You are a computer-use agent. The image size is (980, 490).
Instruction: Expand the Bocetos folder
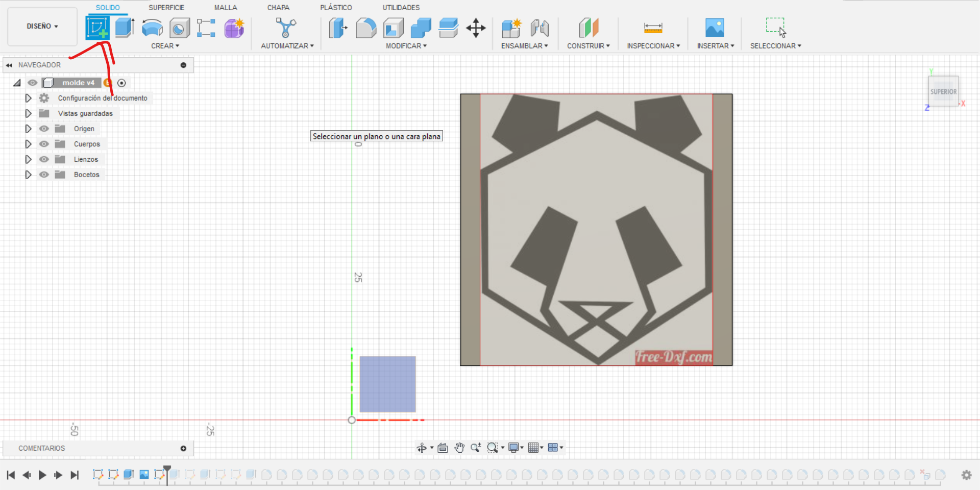tap(28, 175)
